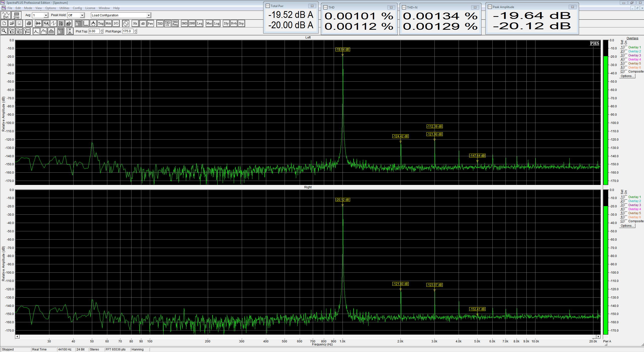
Task: Click the Zoom In 2X magnifier
Action: (x=12, y=31)
